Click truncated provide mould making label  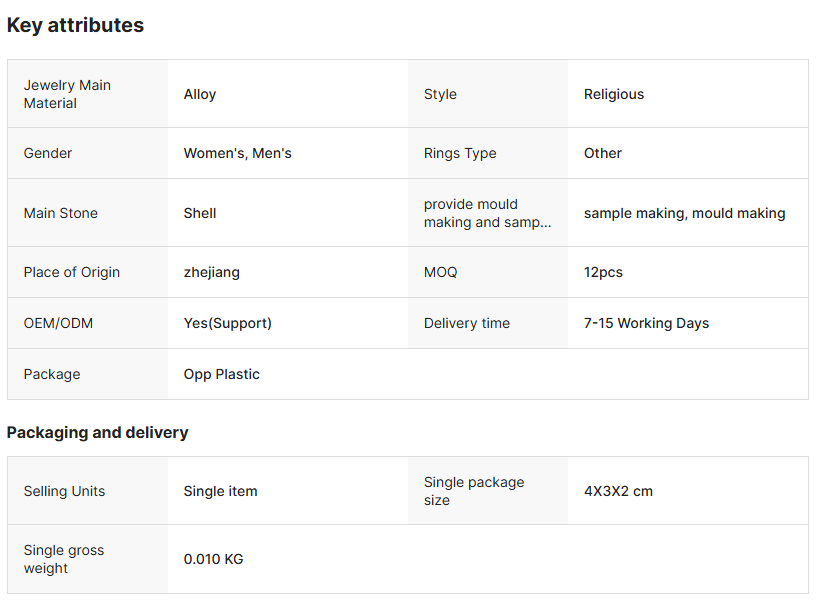pyautogui.click(x=487, y=213)
